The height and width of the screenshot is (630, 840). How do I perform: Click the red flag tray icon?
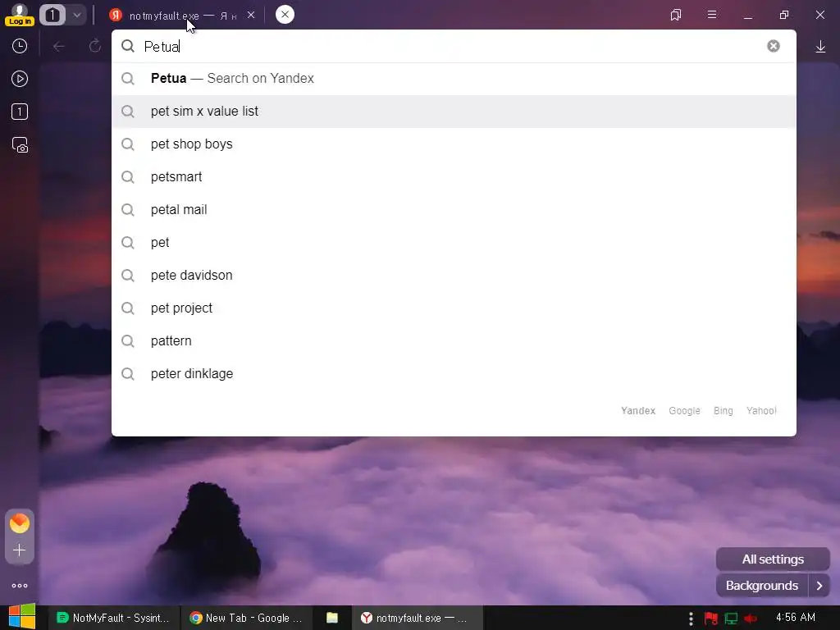pyautogui.click(x=711, y=619)
